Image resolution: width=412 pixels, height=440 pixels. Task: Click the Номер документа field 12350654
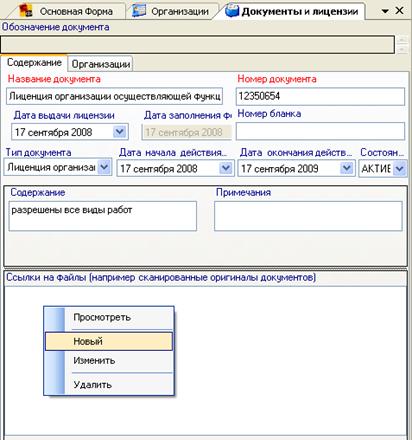point(320,96)
